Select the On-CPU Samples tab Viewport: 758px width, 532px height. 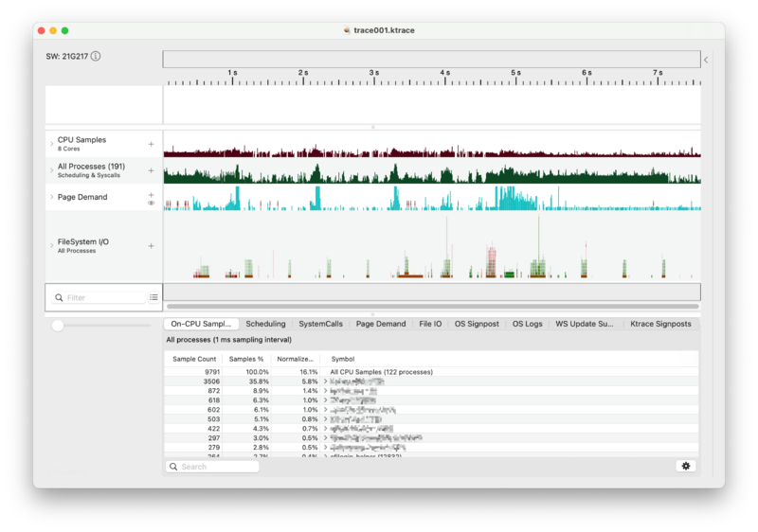[x=201, y=324]
